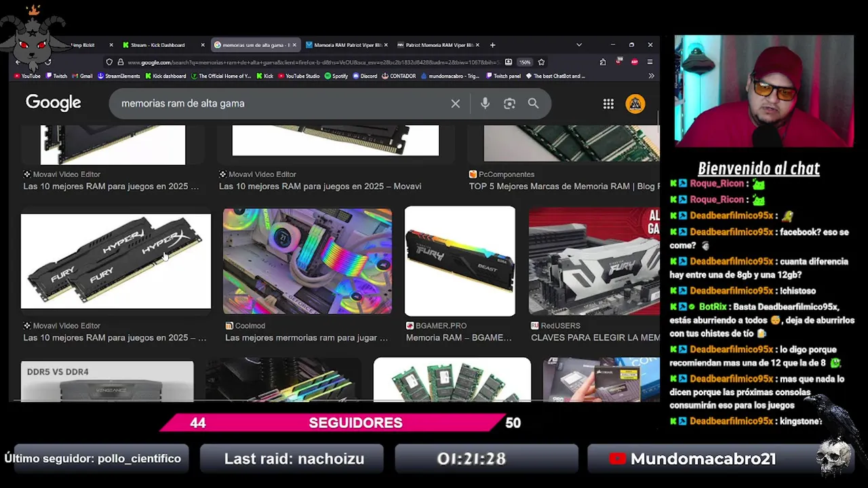Viewport: 868px width, 488px height.
Task: Clear the Google search box text
Action: pyautogui.click(x=456, y=104)
